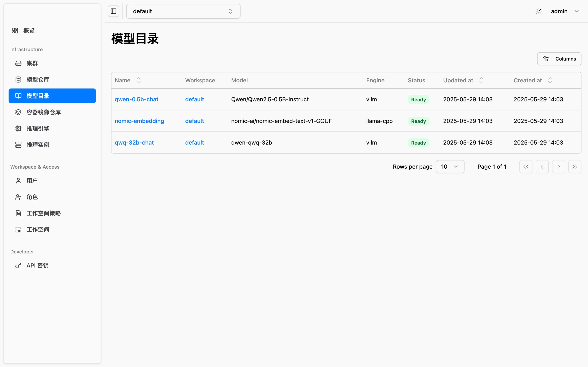Click the 容器镜像仓库 layers icon

(x=18, y=112)
